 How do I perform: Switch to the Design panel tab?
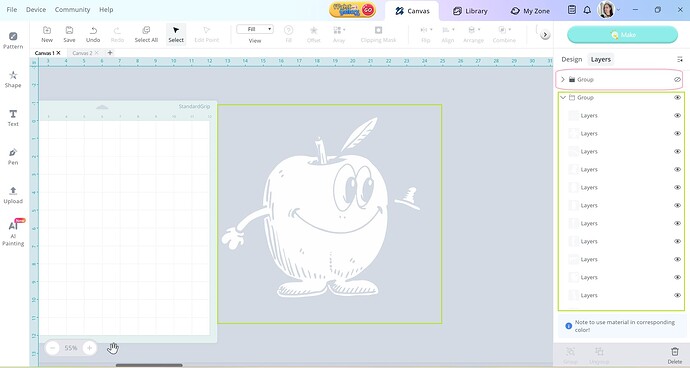coord(572,59)
